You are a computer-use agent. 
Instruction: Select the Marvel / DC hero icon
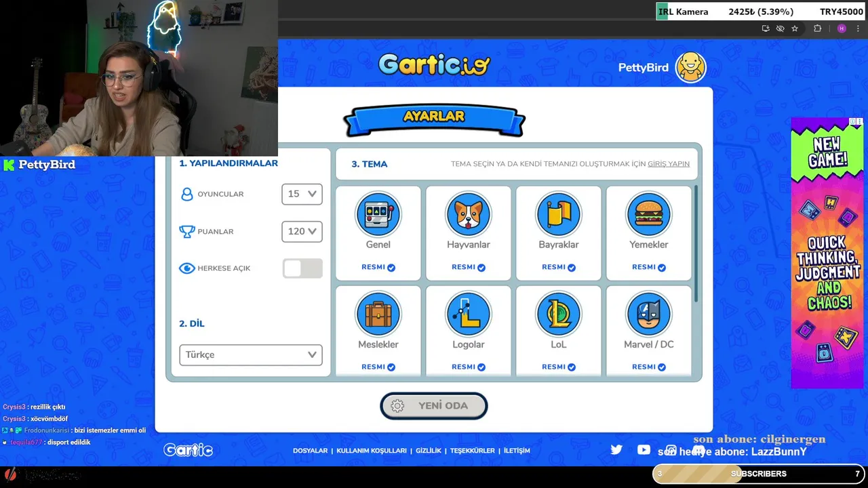pos(649,314)
